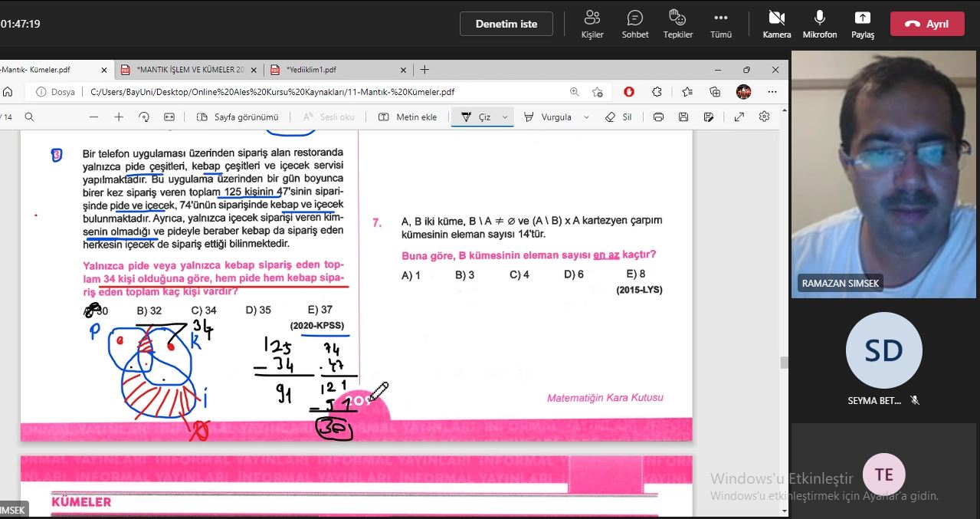Select the Metin ekle add text tool
This screenshot has width=980, height=519.
click(x=408, y=117)
